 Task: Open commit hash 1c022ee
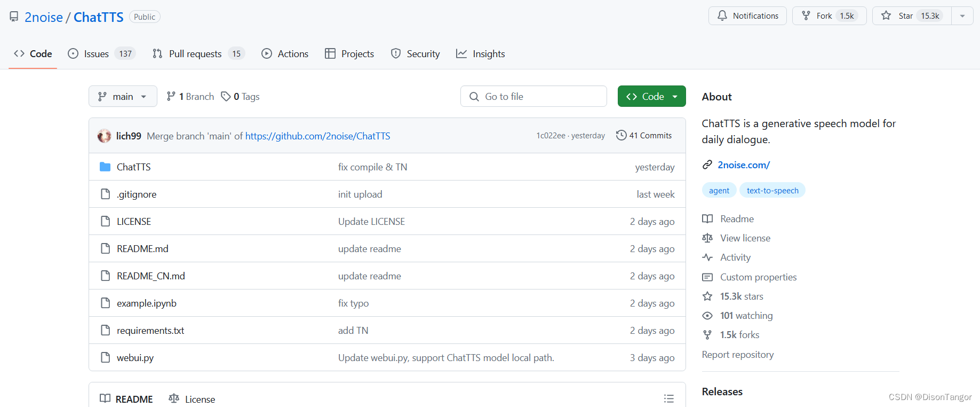pyautogui.click(x=551, y=136)
